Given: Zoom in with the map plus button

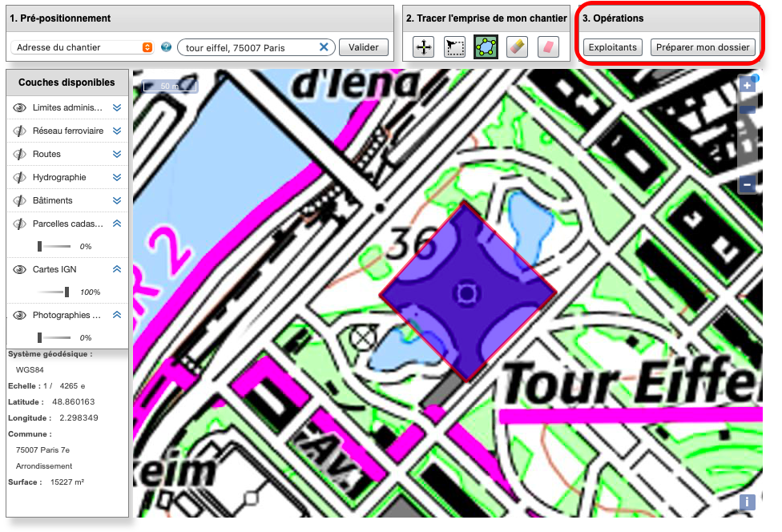Looking at the screenshot, I should pyautogui.click(x=747, y=85).
